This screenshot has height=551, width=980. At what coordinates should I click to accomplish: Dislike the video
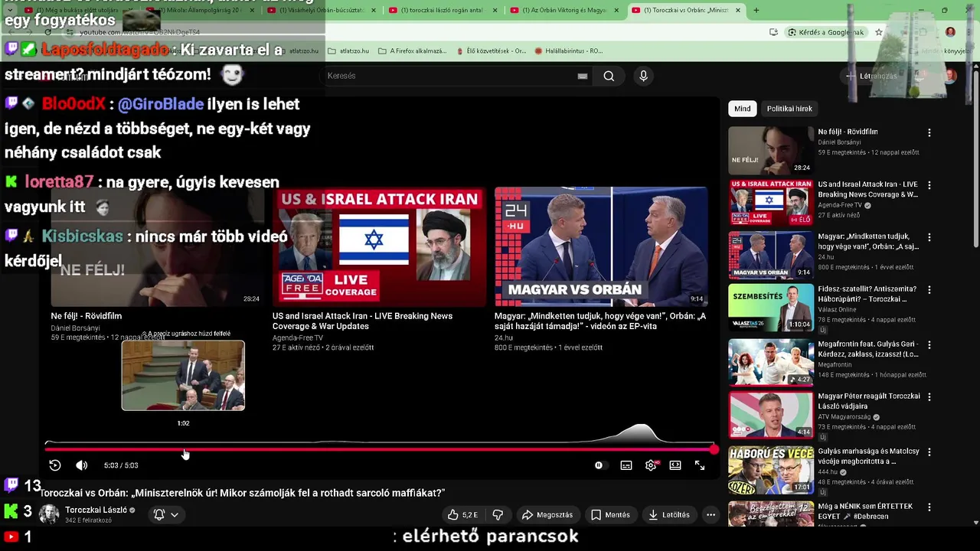click(x=498, y=515)
